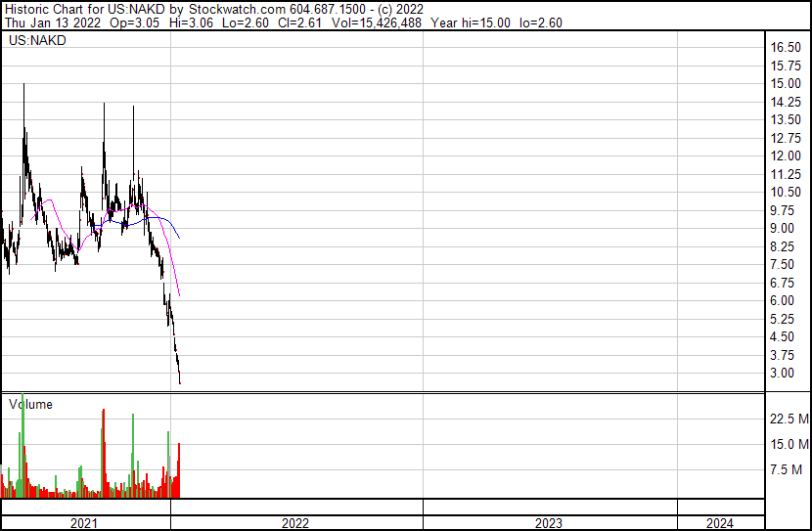Click the 22.5 M volume axis label
The height and width of the screenshot is (531, 812).
(789, 420)
